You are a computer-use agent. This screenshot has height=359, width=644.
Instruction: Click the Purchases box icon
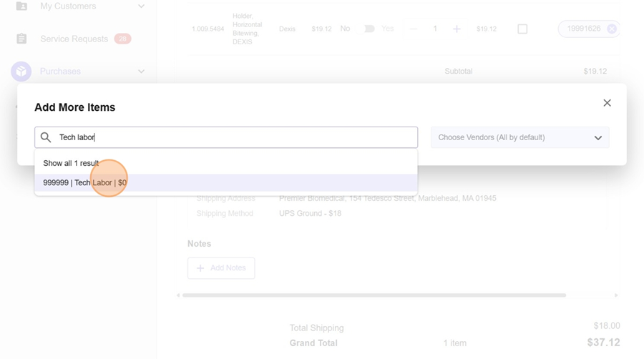[x=21, y=72]
